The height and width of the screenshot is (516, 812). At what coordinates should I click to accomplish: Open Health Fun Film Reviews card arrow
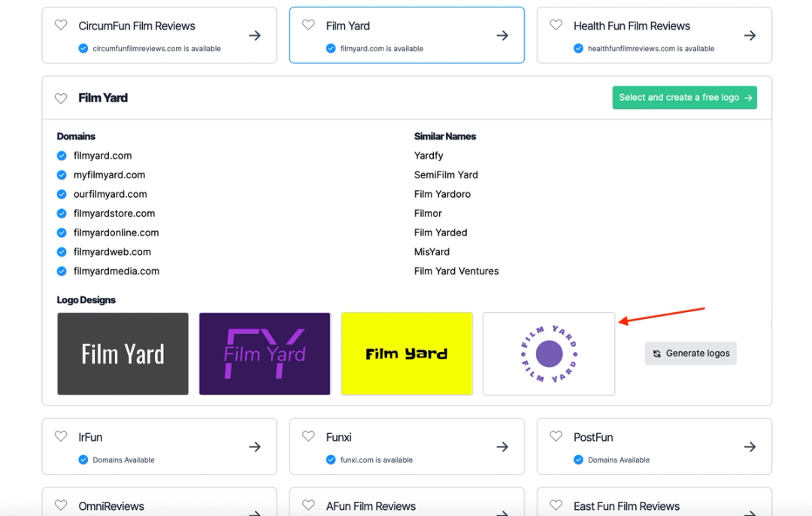(750, 35)
